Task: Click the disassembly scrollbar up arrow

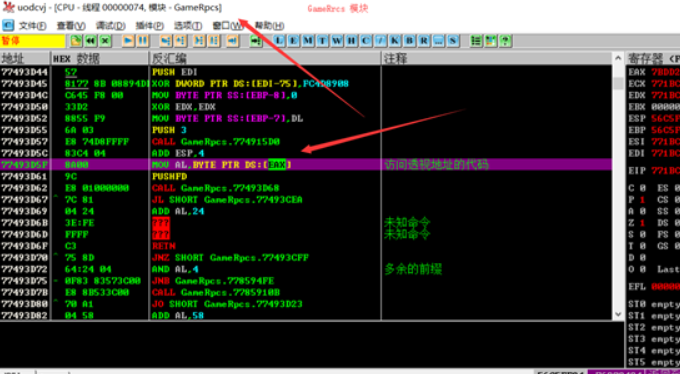Action: coord(618,59)
